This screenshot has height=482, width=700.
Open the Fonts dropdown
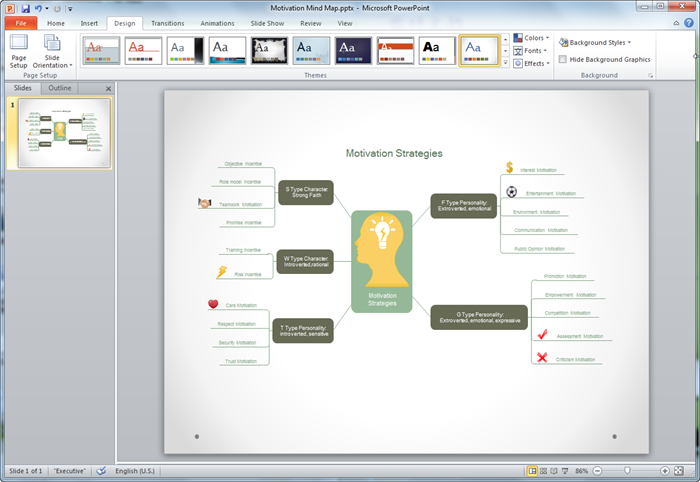(x=532, y=50)
